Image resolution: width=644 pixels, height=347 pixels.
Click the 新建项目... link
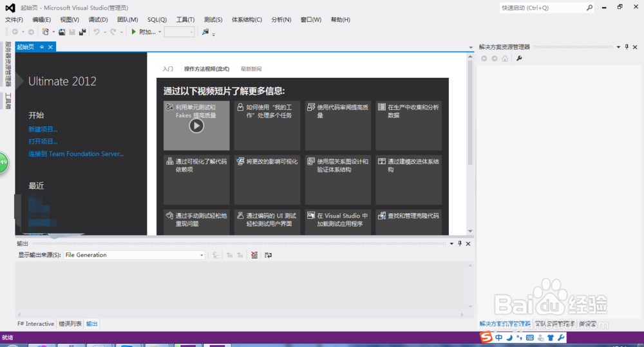(x=43, y=129)
